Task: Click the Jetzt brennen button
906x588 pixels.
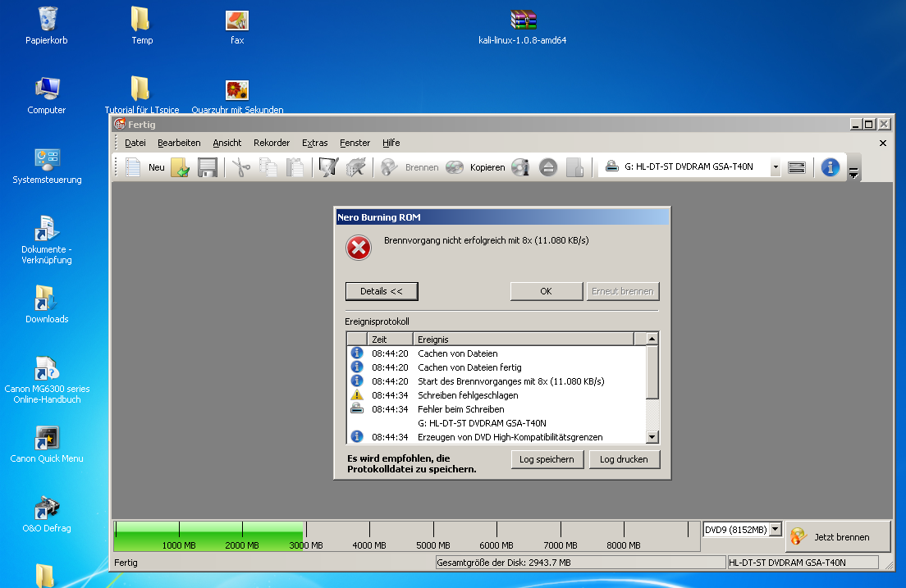Action: [837, 536]
